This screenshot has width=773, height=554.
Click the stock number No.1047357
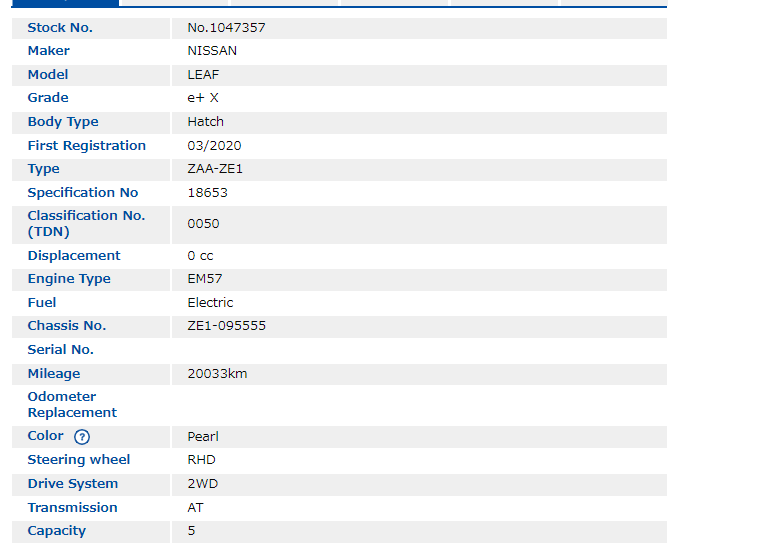point(226,28)
